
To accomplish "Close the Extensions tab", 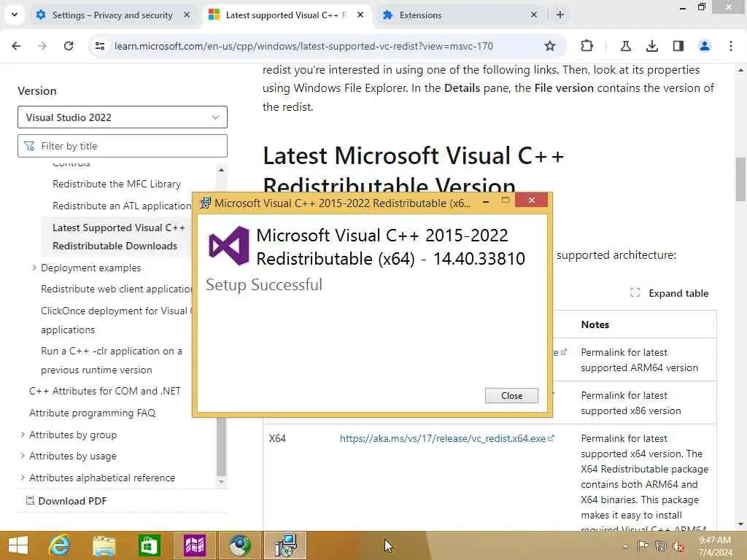I will click(533, 15).
